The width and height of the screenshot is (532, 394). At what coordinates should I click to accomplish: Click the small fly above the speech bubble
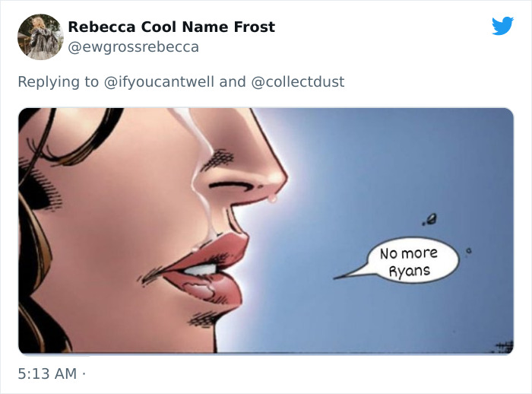tap(430, 220)
